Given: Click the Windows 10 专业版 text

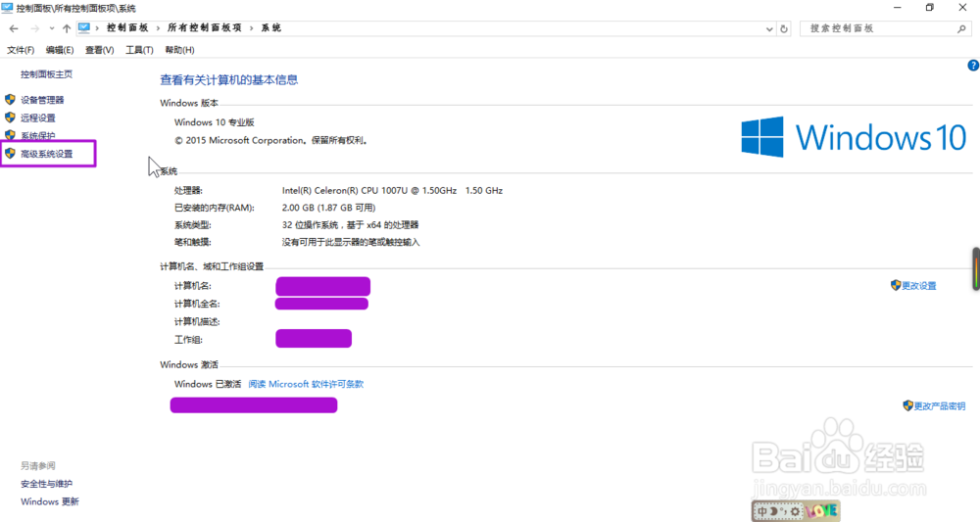Looking at the screenshot, I should click(x=215, y=122).
